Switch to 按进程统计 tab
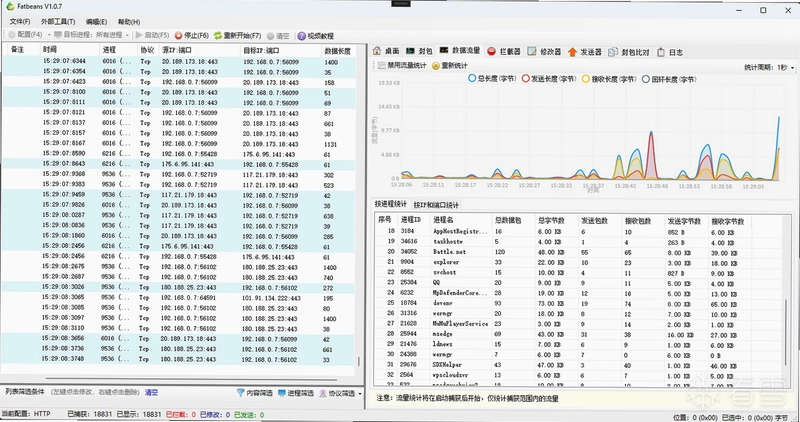The image size is (800, 422). (x=391, y=204)
